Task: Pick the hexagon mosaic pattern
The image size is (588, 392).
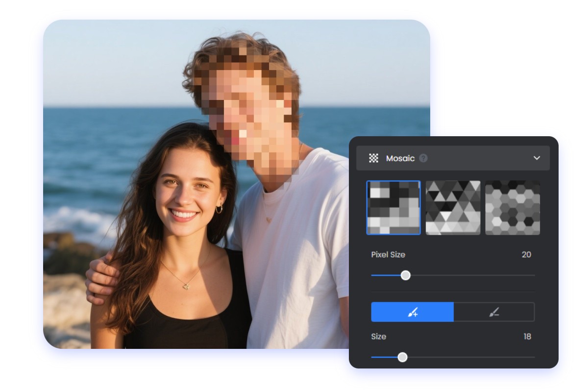Action: pyautogui.click(x=512, y=207)
